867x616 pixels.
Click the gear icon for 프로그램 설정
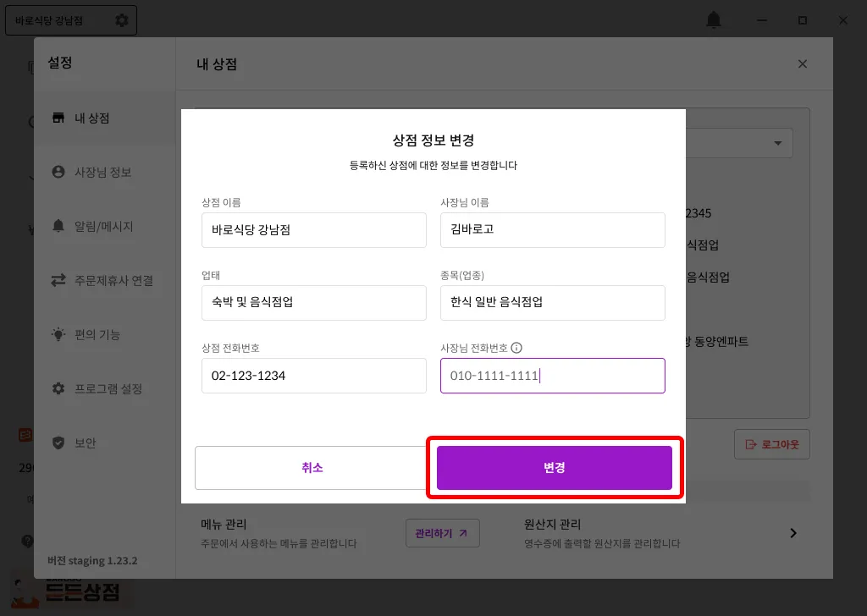pyautogui.click(x=58, y=388)
